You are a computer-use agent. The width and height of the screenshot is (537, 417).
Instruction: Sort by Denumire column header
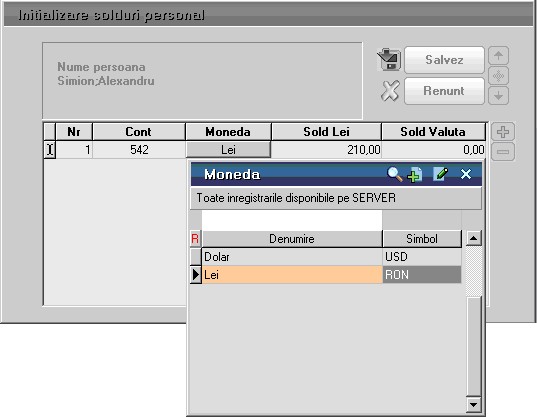click(x=292, y=239)
